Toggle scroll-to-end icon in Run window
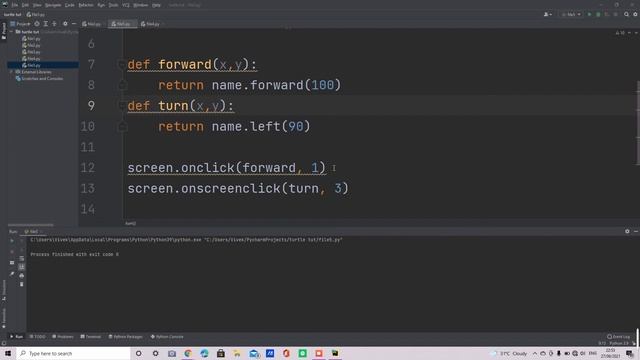Screen dimensions: 640x360 [x=22, y=267]
